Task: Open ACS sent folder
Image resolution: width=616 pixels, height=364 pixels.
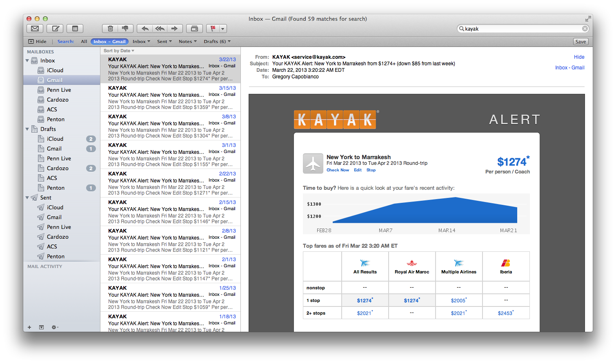Action: pyautogui.click(x=62, y=246)
